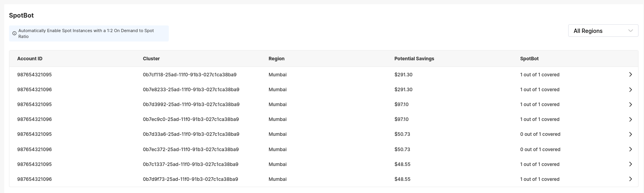The height and width of the screenshot is (193, 644).
Task: Expand row for cluster 0b7e8233 using chevron
Action: point(630,90)
